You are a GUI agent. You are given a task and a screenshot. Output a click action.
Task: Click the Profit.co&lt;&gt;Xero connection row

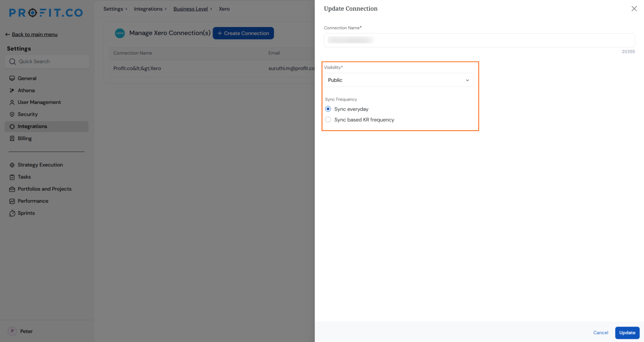(212, 68)
